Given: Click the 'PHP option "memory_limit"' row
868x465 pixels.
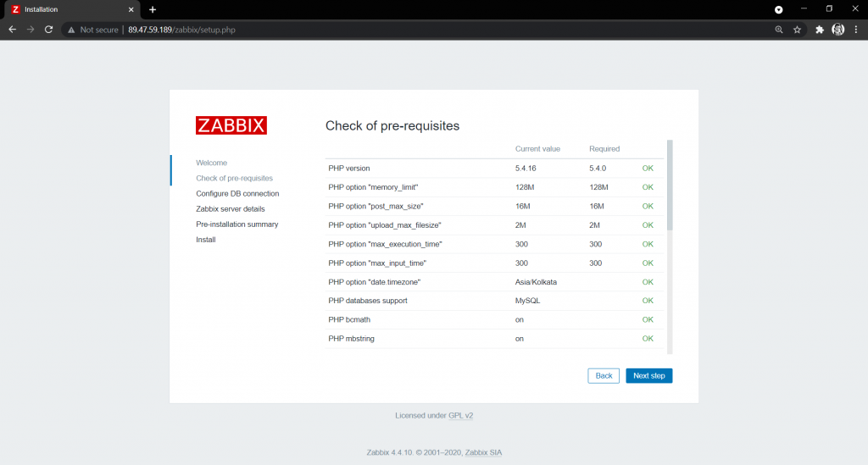Looking at the screenshot, I should point(494,187).
